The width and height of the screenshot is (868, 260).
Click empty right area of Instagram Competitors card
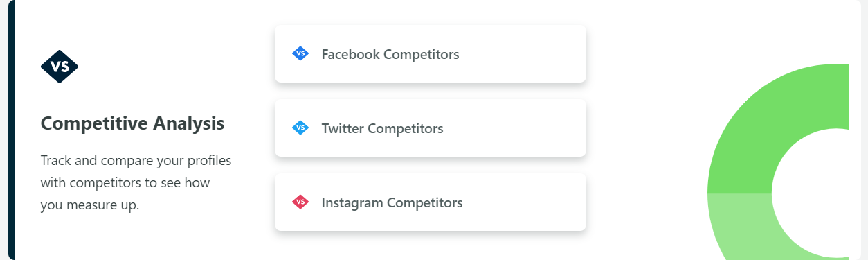point(533,202)
